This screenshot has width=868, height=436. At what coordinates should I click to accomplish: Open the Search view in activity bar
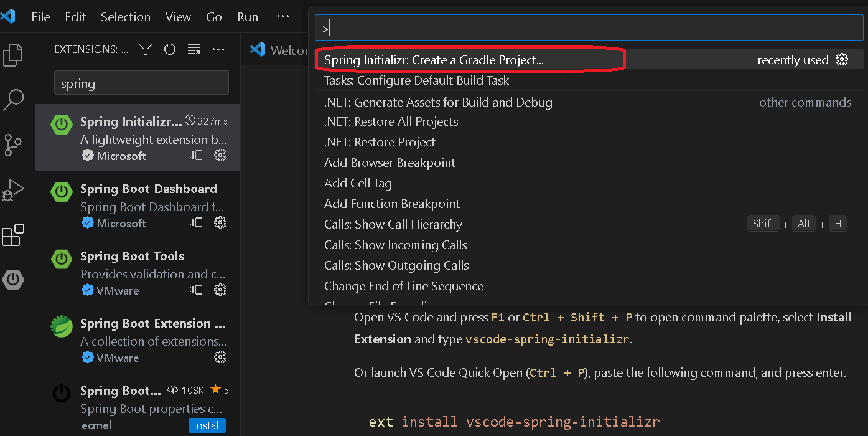(13, 100)
